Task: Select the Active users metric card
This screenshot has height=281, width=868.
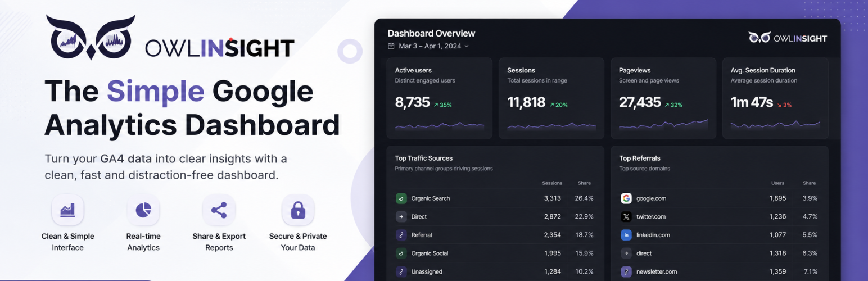Action: 439,98
